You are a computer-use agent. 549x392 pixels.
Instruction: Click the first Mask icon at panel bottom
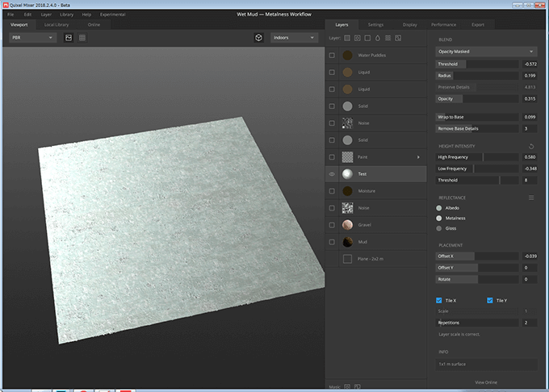coord(347,386)
